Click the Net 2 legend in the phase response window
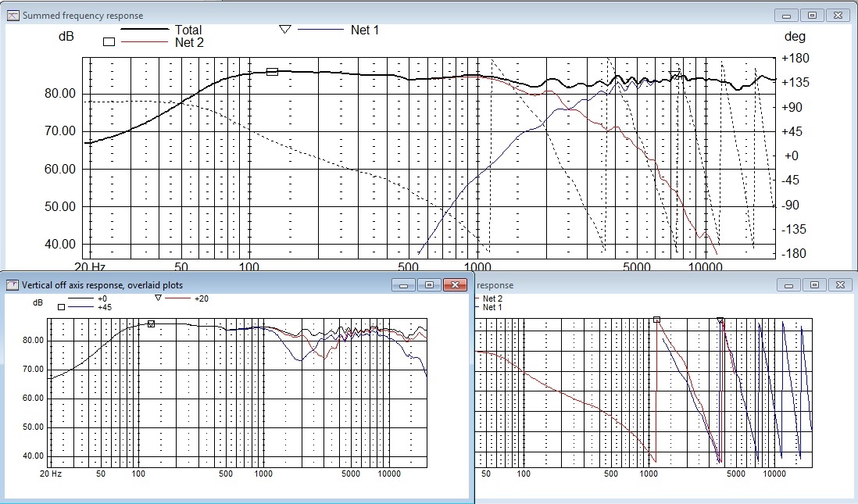Image resolution: width=858 pixels, height=504 pixels. 492,298
